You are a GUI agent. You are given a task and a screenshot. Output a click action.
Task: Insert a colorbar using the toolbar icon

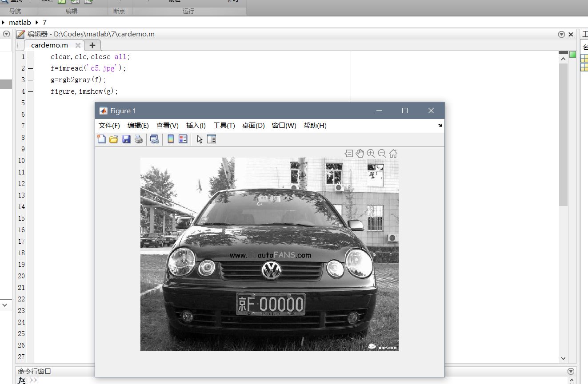point(171,139)
